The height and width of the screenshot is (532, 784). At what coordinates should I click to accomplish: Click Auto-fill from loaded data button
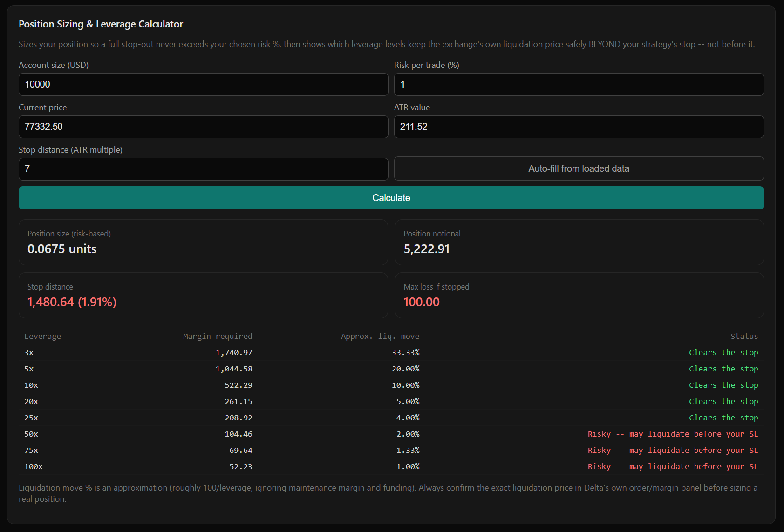(579, 168)
